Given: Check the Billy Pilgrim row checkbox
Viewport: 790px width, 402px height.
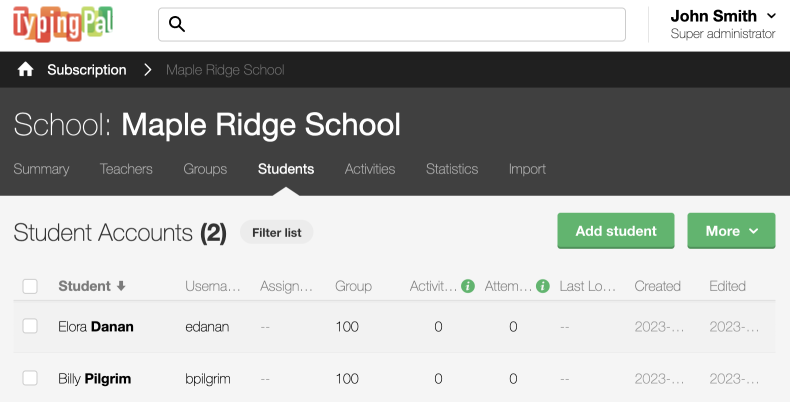Looking at the screenshot, I should tap(30, 378).
